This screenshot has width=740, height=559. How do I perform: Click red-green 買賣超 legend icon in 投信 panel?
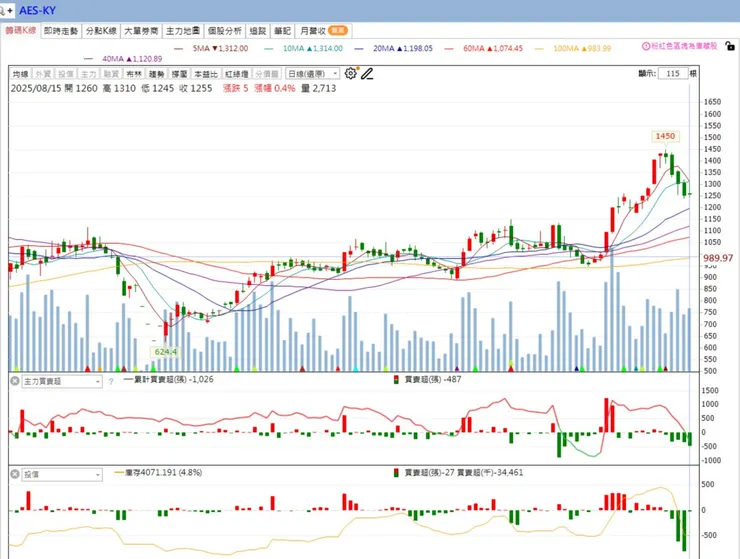[x=396, y=473]
